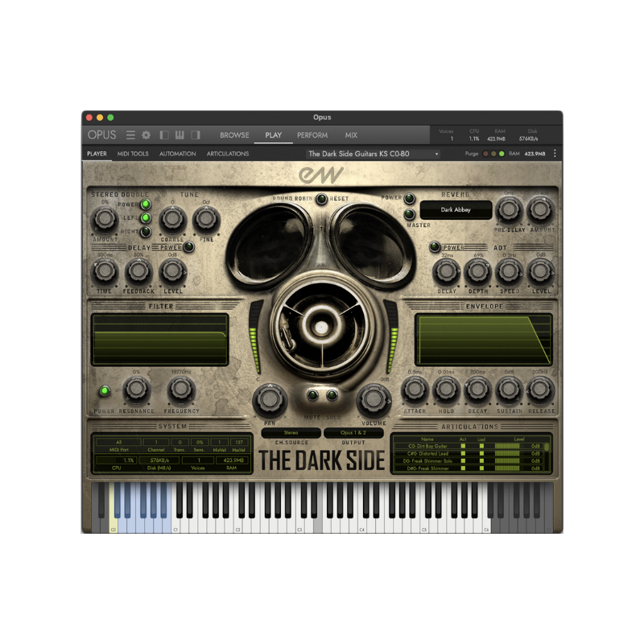Adjust the Stereo Double Amount knob

pyautogui.click(x=105, y=219)
